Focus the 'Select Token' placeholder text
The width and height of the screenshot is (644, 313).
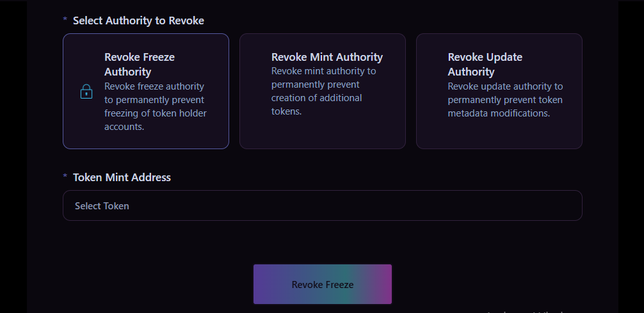[x=102, y=206]
